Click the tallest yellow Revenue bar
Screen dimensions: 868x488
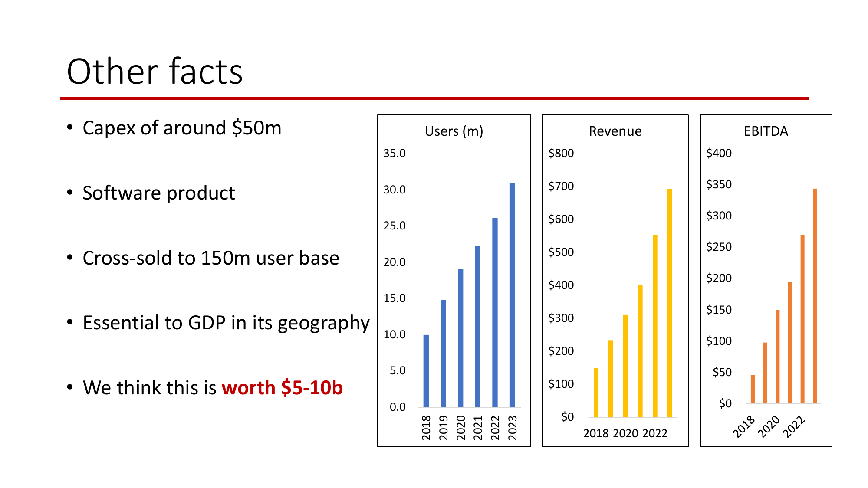point(670,303)
